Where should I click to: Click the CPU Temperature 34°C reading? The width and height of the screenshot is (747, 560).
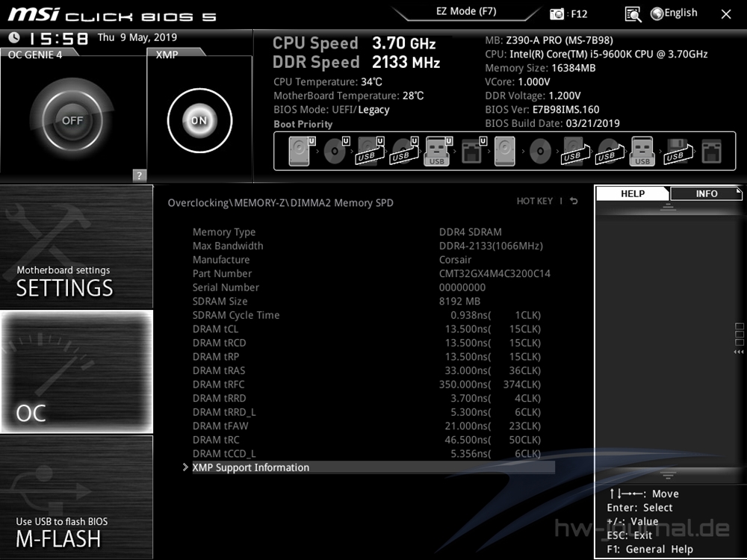(328, 82)
